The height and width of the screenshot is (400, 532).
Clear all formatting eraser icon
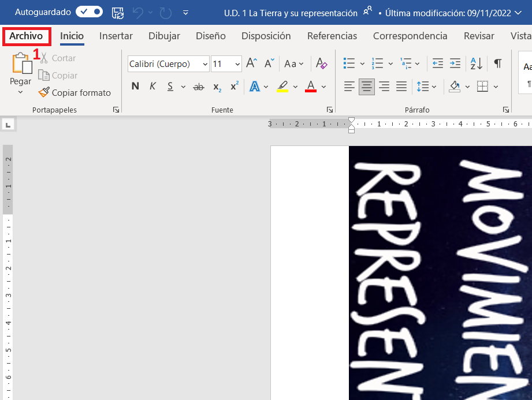click(322, 63)
